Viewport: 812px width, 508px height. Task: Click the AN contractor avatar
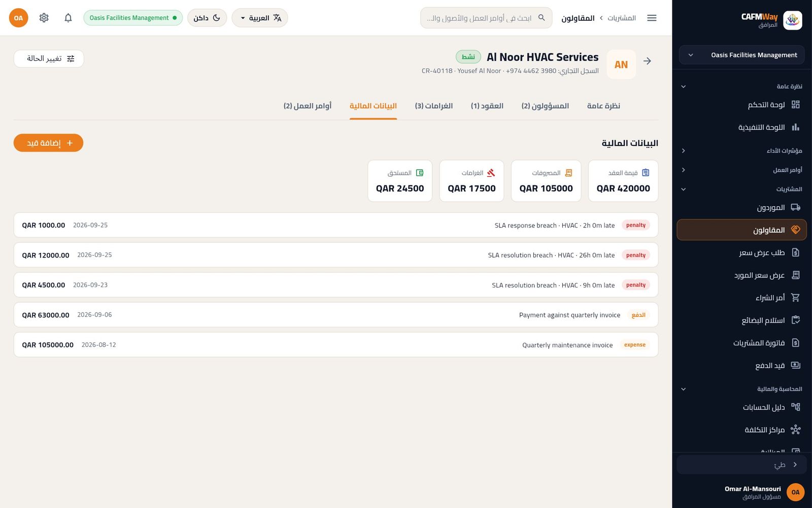[x=621, y=65]
